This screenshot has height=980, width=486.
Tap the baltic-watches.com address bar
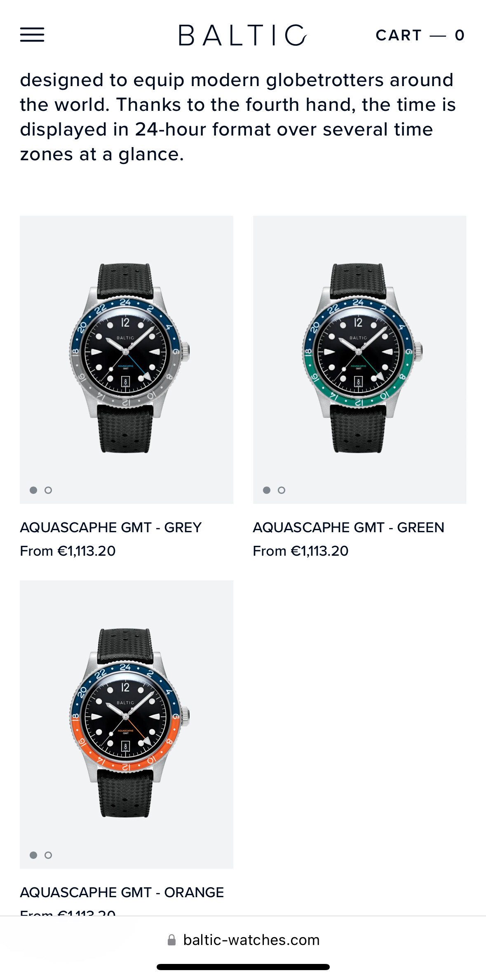243,940
